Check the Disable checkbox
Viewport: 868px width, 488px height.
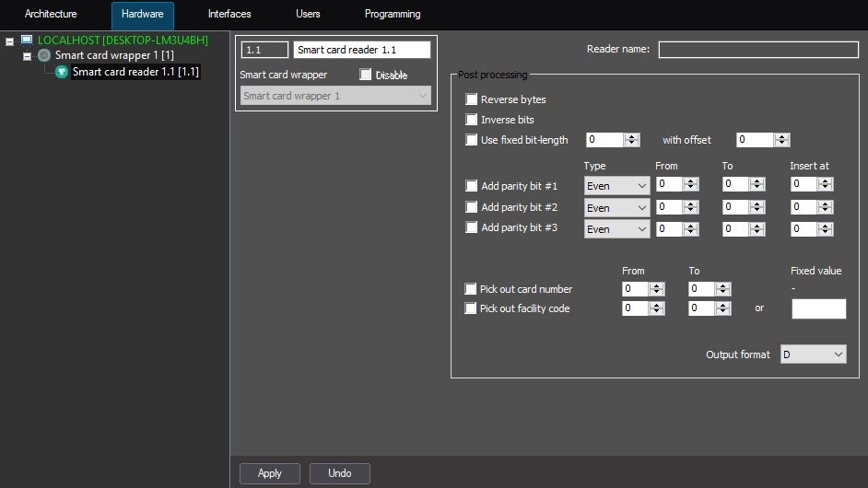(366, 75)
